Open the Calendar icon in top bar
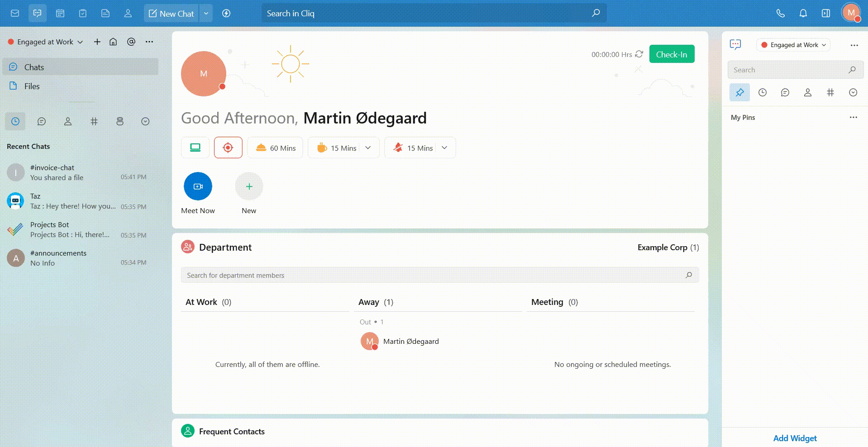Screen dimensions: 868x447 (60, 13)
